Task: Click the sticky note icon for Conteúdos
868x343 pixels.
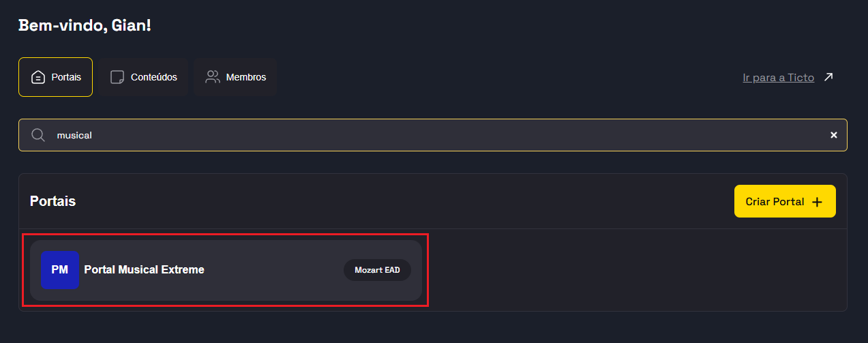Action: click(x=117, y=77)
